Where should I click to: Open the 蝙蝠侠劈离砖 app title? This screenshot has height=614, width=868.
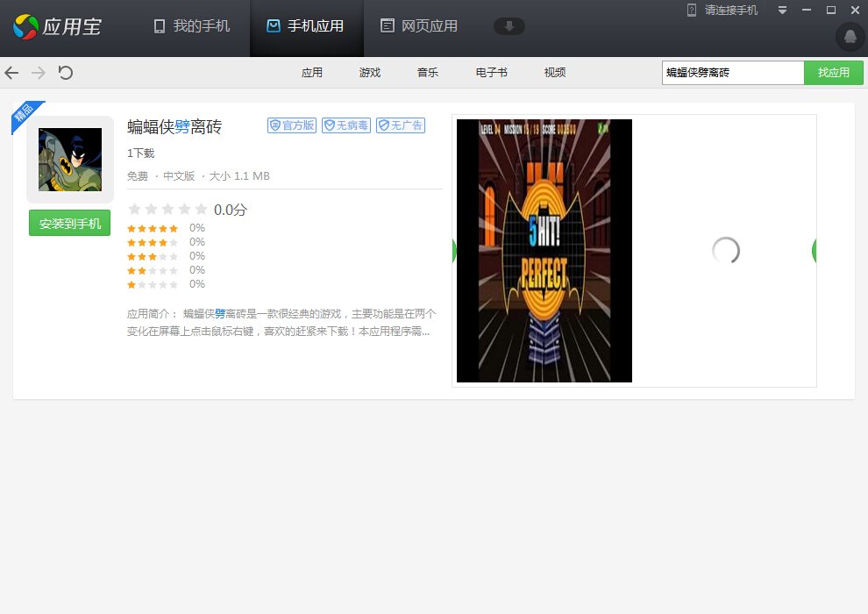click(x=174, y=127)
